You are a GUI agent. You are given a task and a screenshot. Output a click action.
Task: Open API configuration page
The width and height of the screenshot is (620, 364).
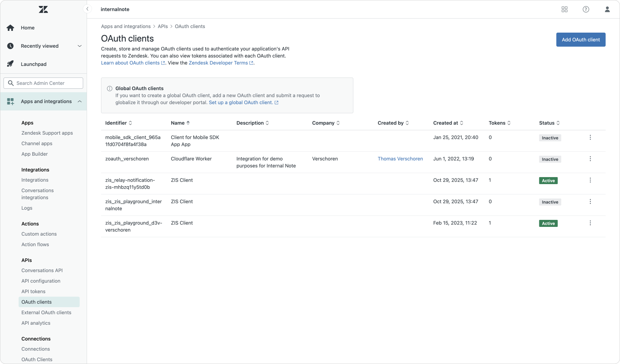click(x=41, y=281)
